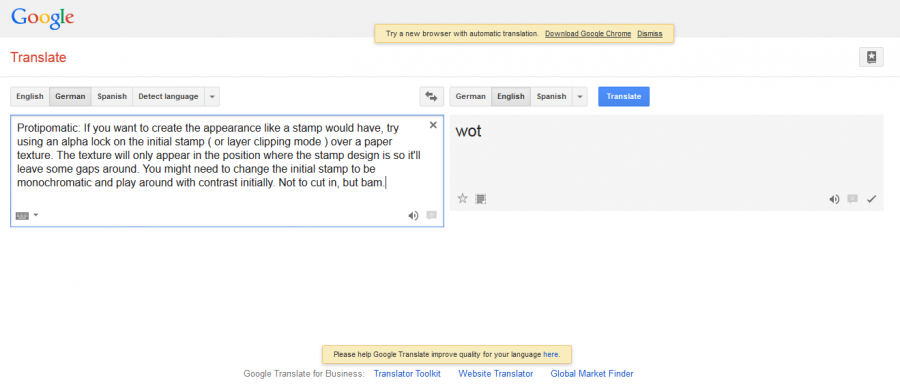The width and height of the screenshot is (900, 389).
Task: Star the translation to save it
Action: (463, 199)
